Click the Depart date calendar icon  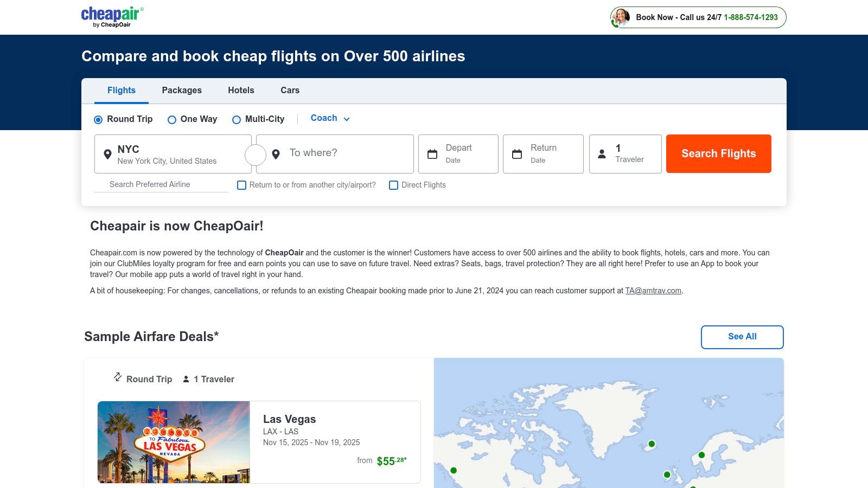(x=432, y=154)
